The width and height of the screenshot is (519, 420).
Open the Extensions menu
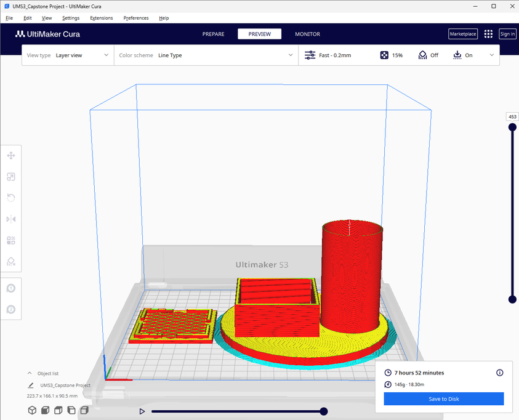point(102,18)
